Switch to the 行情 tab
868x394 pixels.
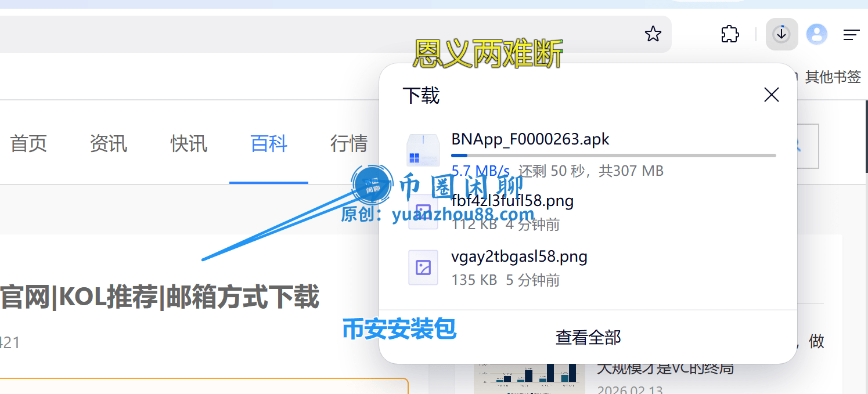point(348,144)
